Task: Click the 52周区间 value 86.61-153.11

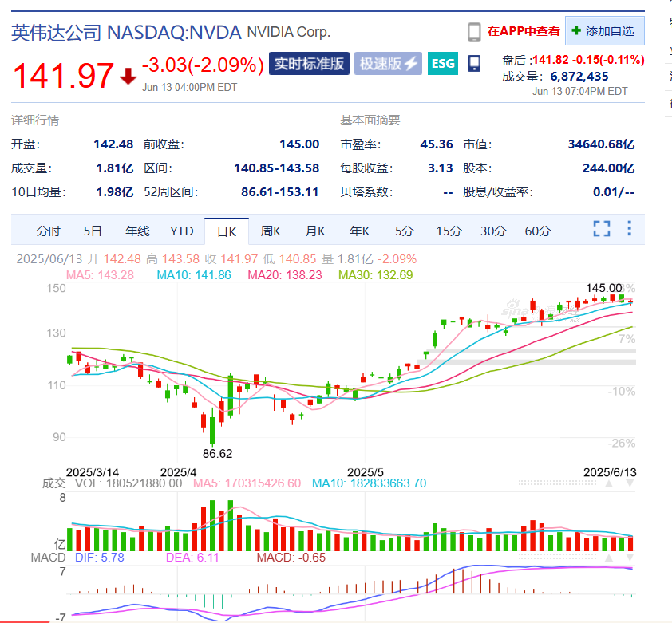Action: [280, 192]
